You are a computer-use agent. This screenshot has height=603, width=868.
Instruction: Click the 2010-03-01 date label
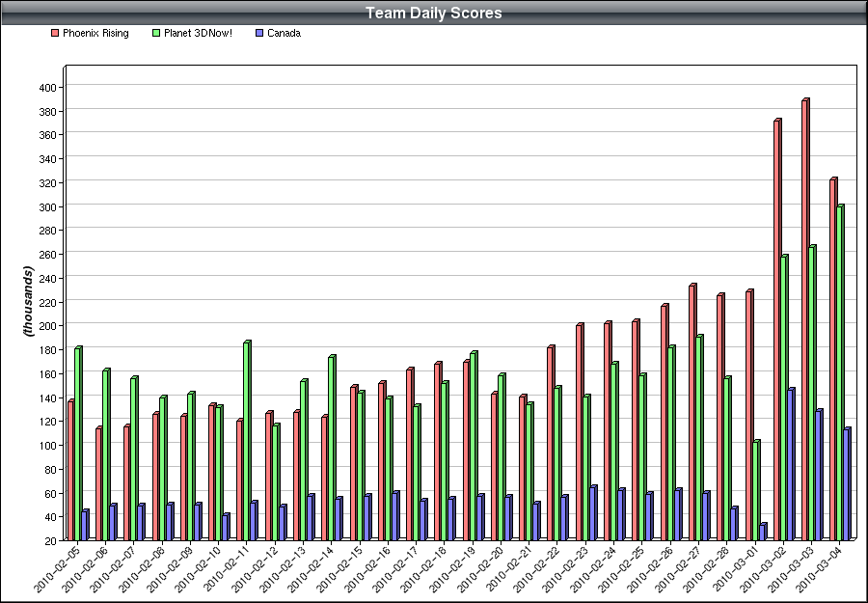click(734, 568)
